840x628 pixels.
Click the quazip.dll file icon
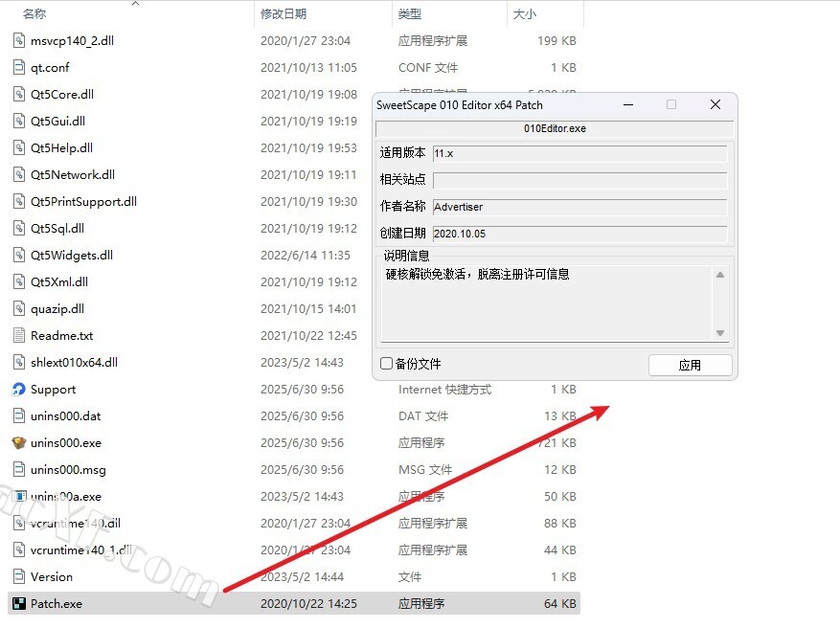tap(19, 308)
